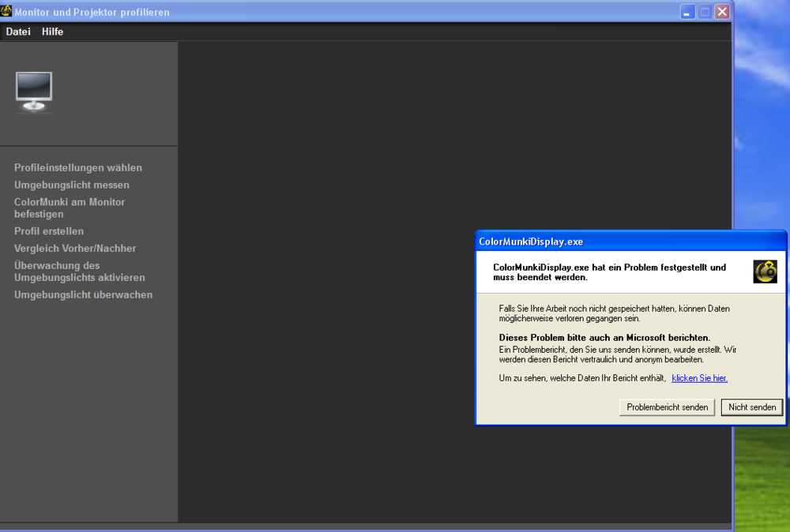Click the monitor icon in the sidebar
Image resolution: width=790 pixels, height=532 pixels.
point(34,92)
